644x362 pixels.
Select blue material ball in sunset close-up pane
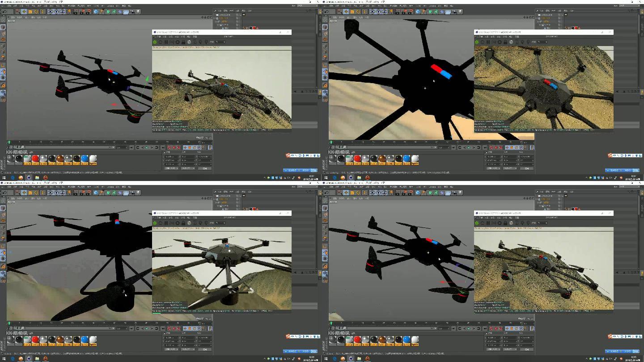tap(407, 158)
